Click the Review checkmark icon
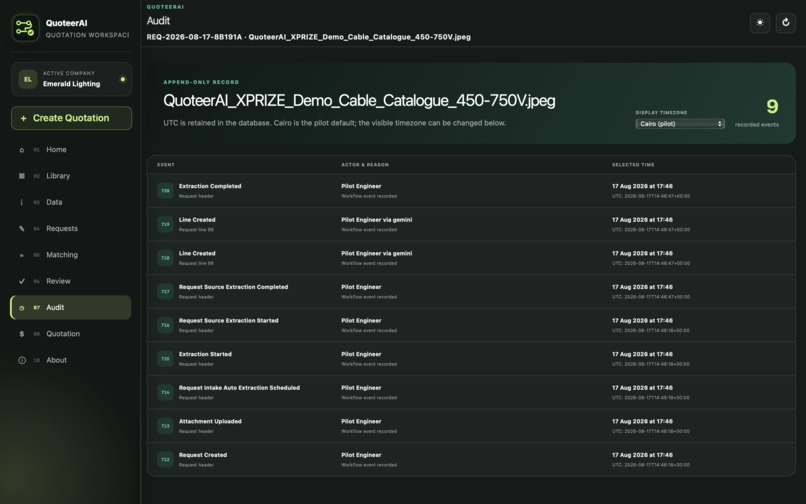 click(22, 281)
